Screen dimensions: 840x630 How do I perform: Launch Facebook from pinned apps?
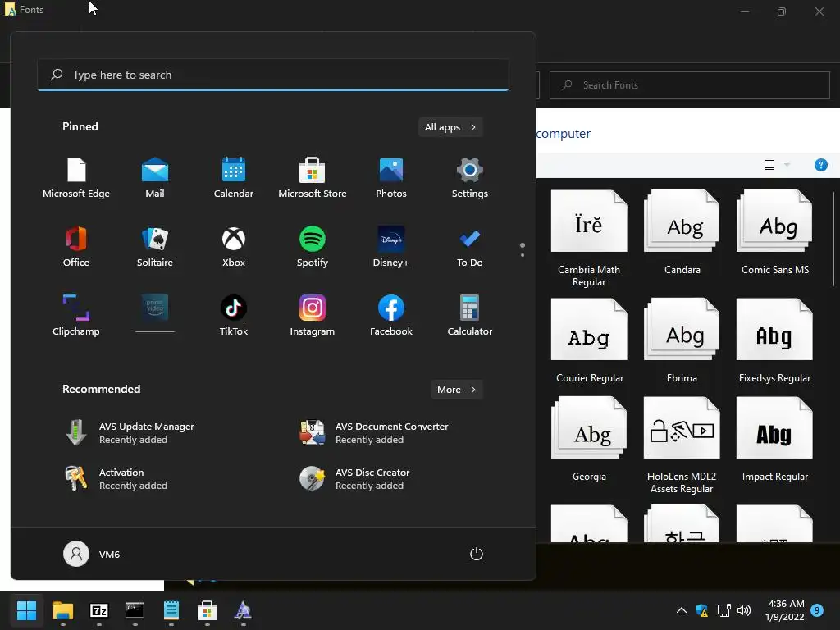[x=391, y=315]
